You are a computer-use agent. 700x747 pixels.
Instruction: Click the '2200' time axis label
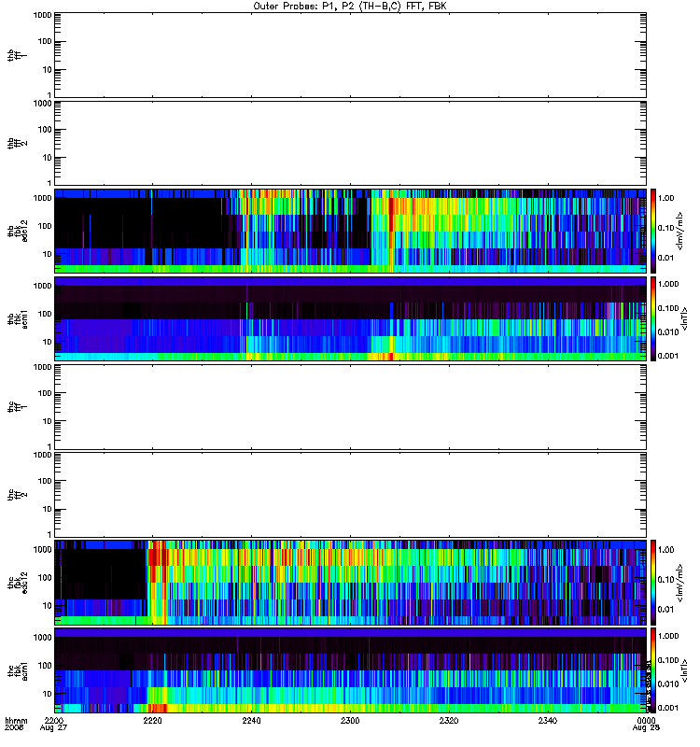54,721
